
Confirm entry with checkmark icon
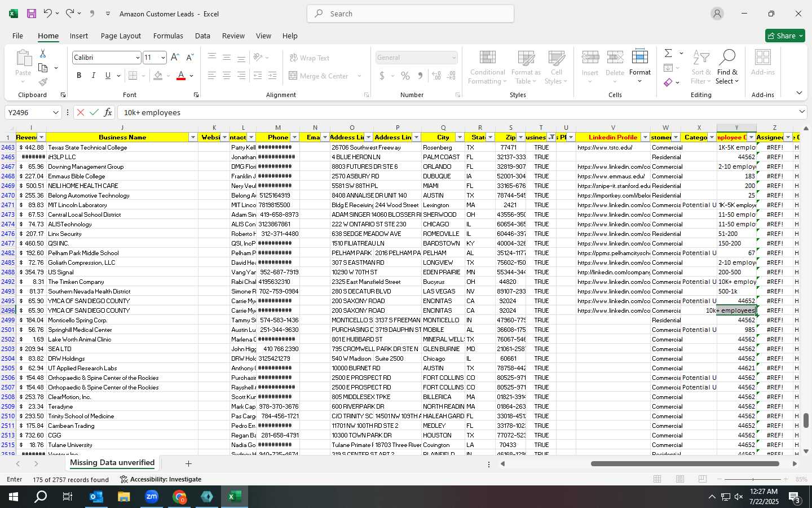click(94, 112)
